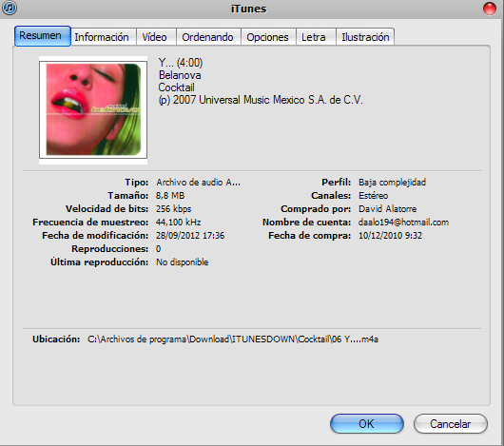Open the Opciones tab
The image size is (504, 446).
268,37
